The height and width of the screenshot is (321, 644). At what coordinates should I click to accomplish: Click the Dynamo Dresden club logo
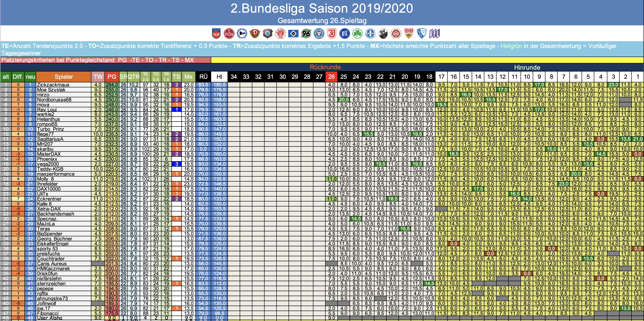(255, 34)
